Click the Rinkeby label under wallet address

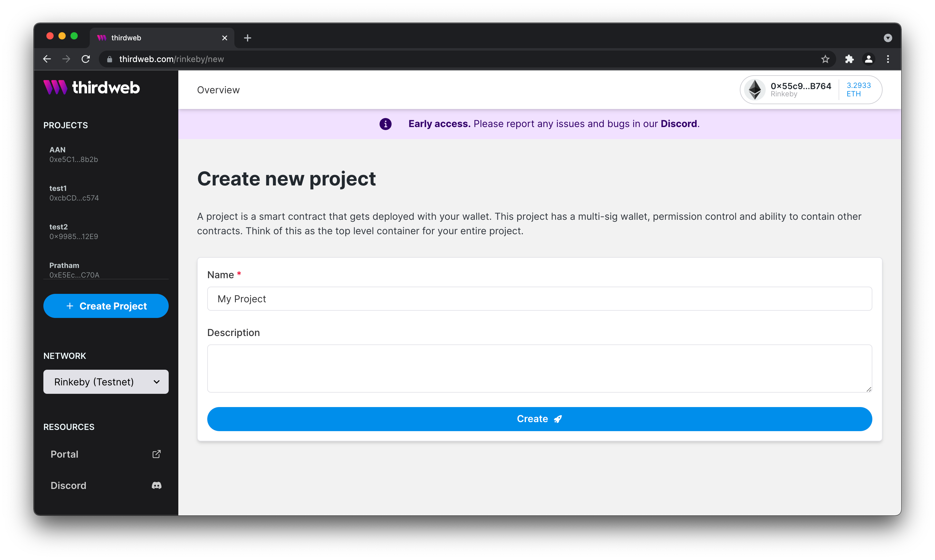click(783, 94)
